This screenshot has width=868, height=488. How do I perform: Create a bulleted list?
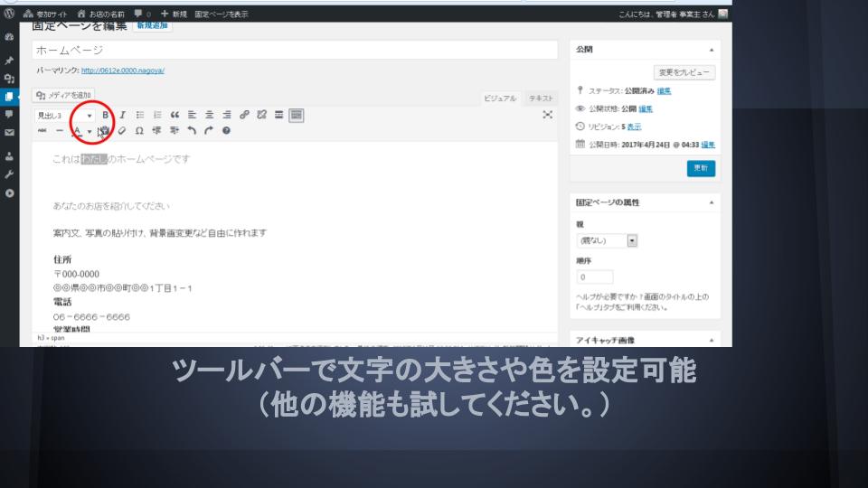140,115
